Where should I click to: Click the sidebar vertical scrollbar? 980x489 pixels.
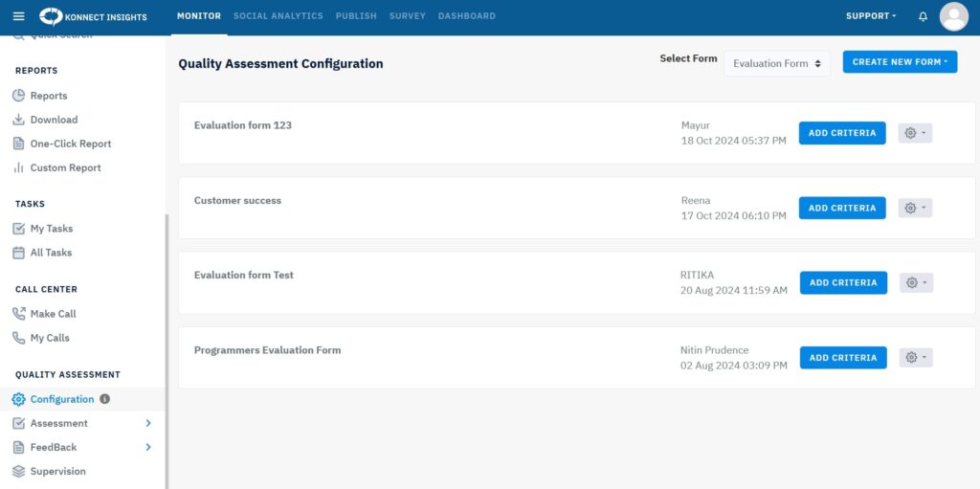(x=167, y=350)
